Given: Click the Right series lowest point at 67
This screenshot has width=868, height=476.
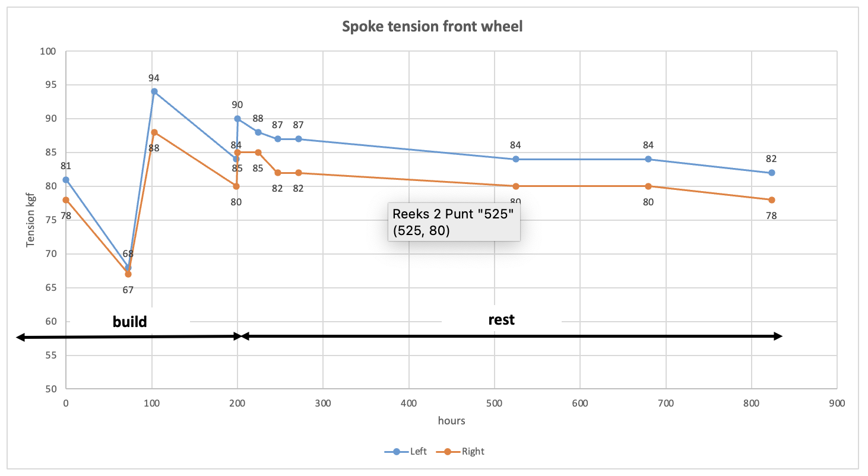Looking at the screenshot, I should 128,274.
